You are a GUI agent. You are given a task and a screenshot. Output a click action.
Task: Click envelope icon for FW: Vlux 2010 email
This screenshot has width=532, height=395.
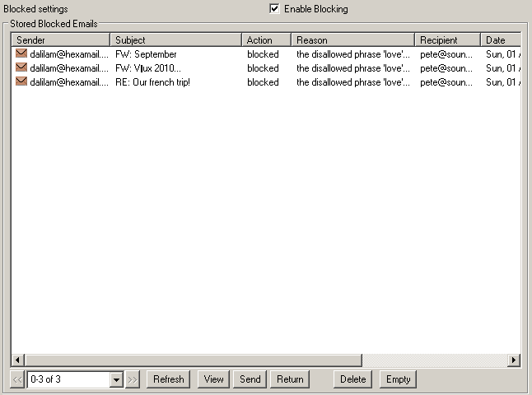[x=21, y=68]
